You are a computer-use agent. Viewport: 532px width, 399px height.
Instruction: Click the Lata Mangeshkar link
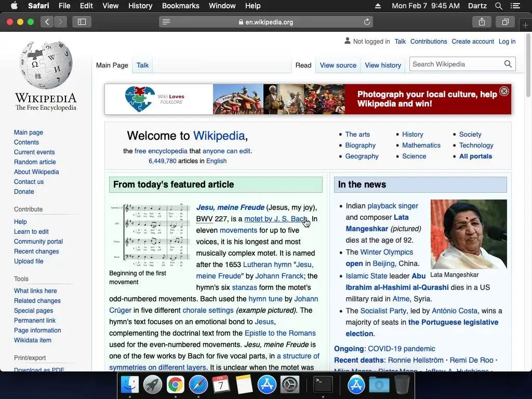pyautogui.click(x=377, y=223)
